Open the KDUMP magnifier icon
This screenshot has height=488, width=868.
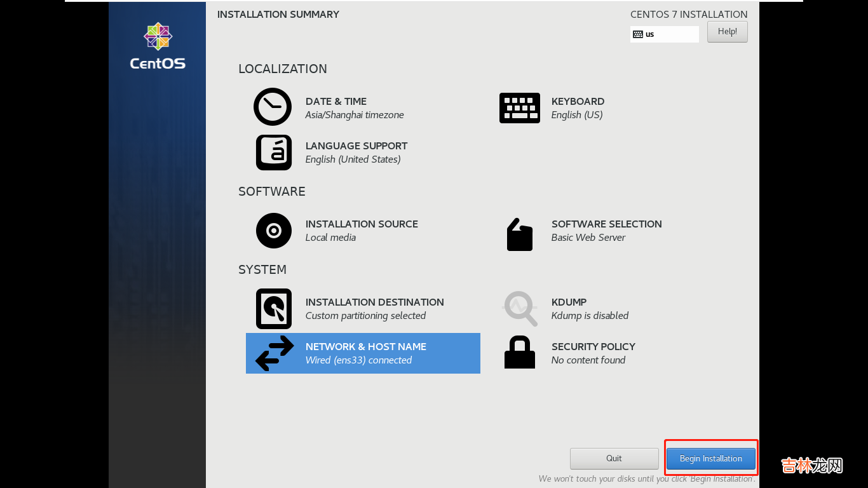pos(520,309)
